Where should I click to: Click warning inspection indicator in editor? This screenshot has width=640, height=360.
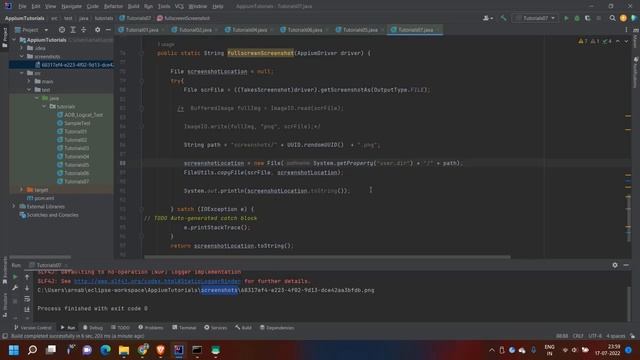[582, 41]
